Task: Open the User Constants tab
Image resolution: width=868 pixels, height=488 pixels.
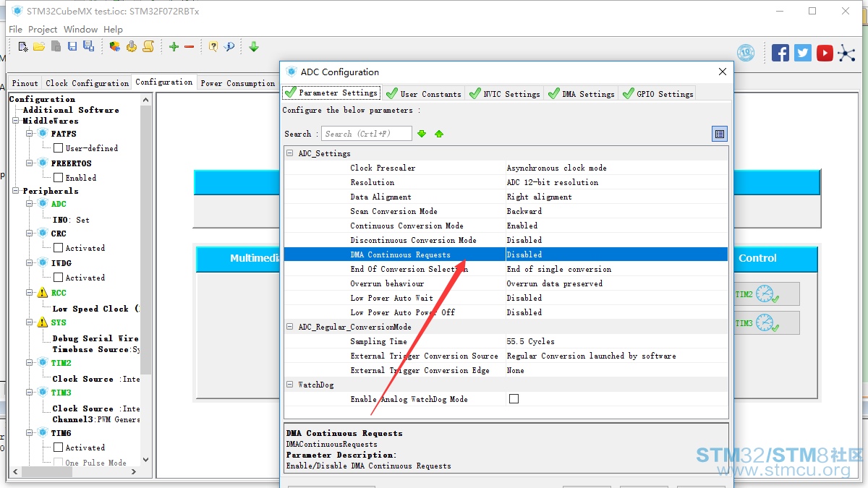Action: click(x=424, y=93)
